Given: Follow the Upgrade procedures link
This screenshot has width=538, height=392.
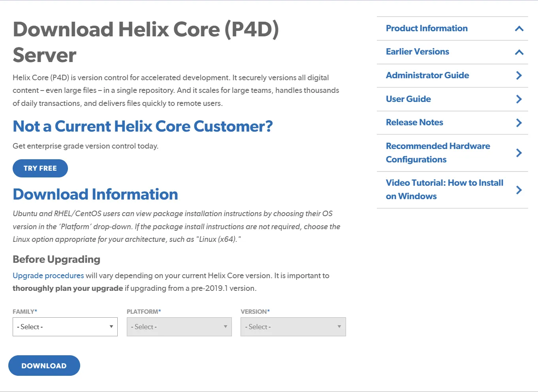Looking at the screenshot, I should [x=48, y=275].
